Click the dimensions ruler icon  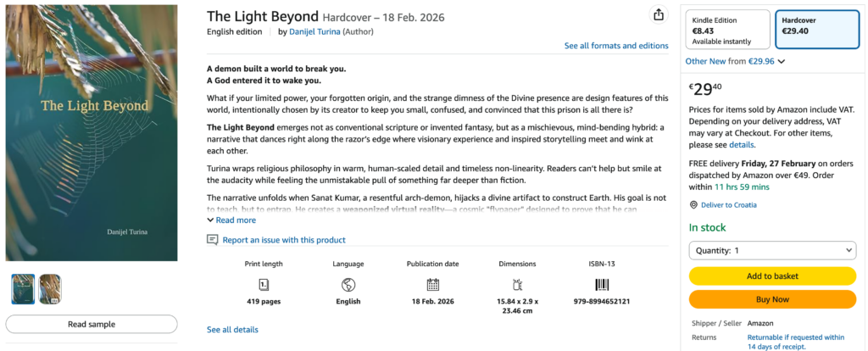click(517, 285)
